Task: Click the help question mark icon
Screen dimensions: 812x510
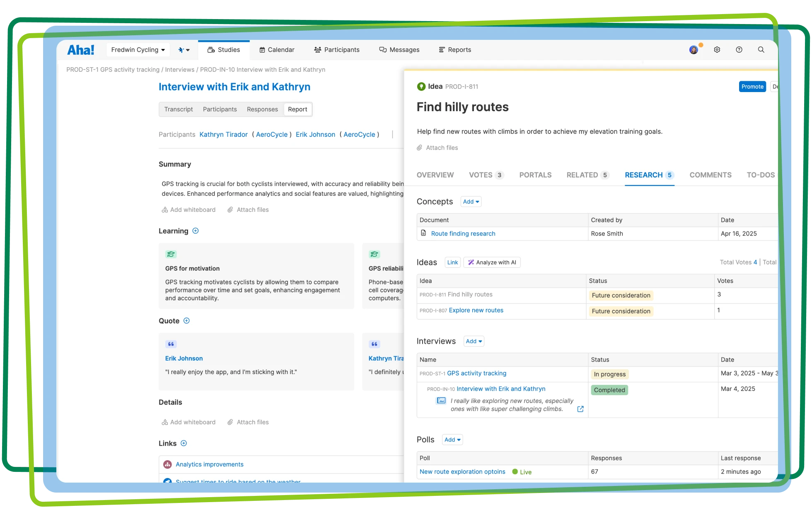Action: [739, 49]
